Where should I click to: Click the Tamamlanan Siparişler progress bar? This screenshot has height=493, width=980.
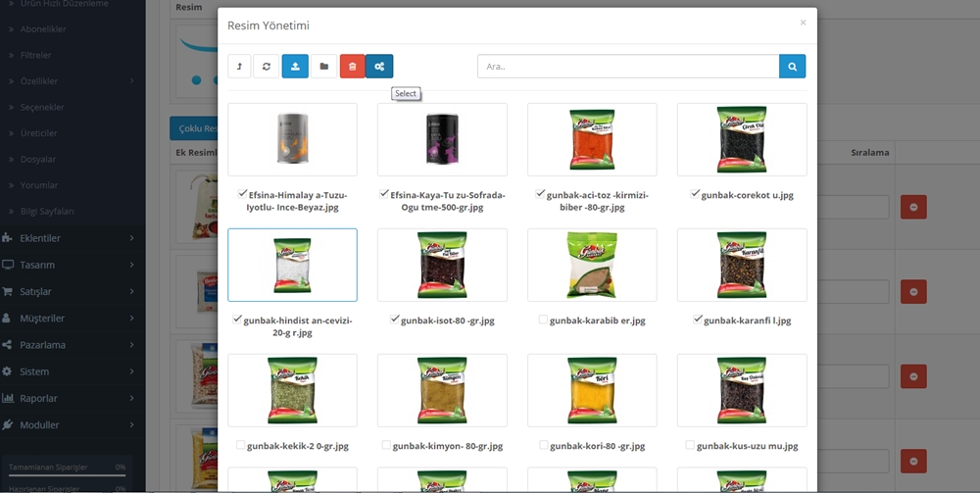click(67, 475)
